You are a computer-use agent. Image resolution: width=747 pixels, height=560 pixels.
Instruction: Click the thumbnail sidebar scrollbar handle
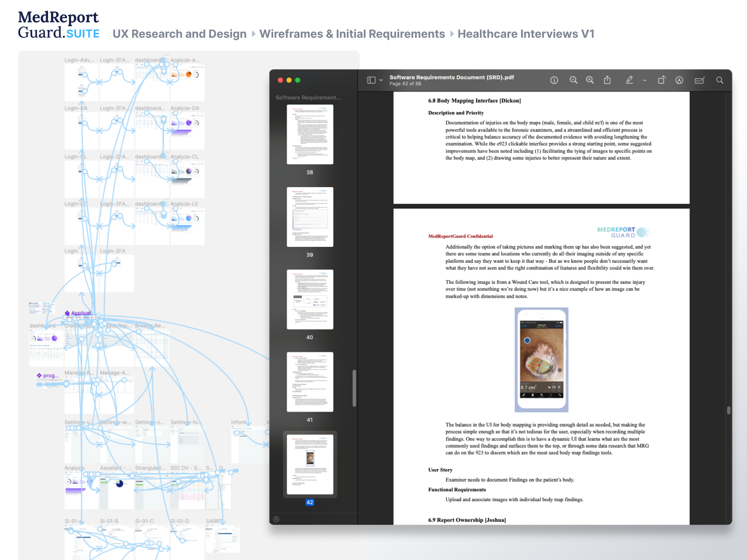click(x=354, y=388)
